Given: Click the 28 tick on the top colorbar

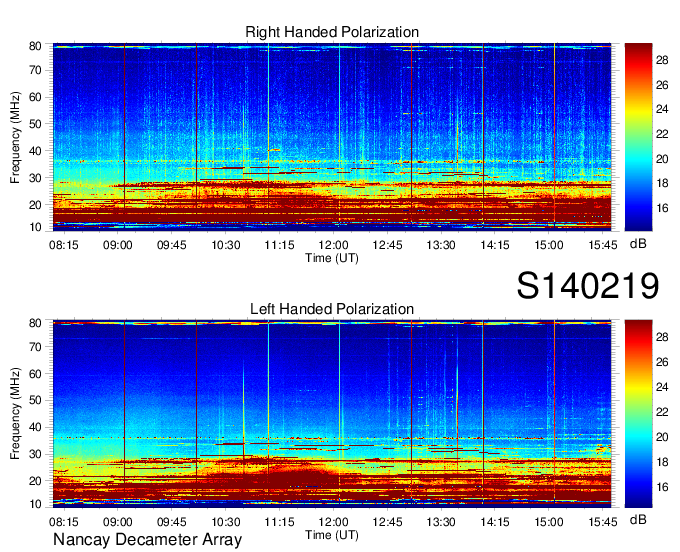Looking at the screenshot, I should click(x=662, y=60).
